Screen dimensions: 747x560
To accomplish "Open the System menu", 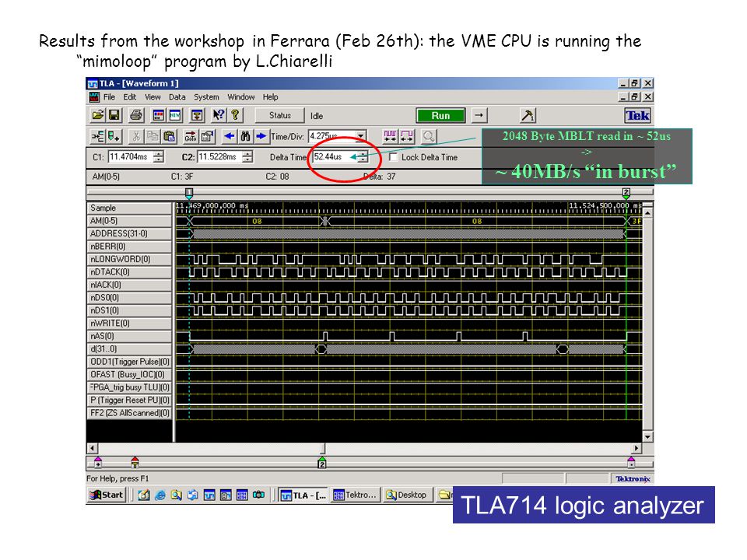I will coord(206,97).
